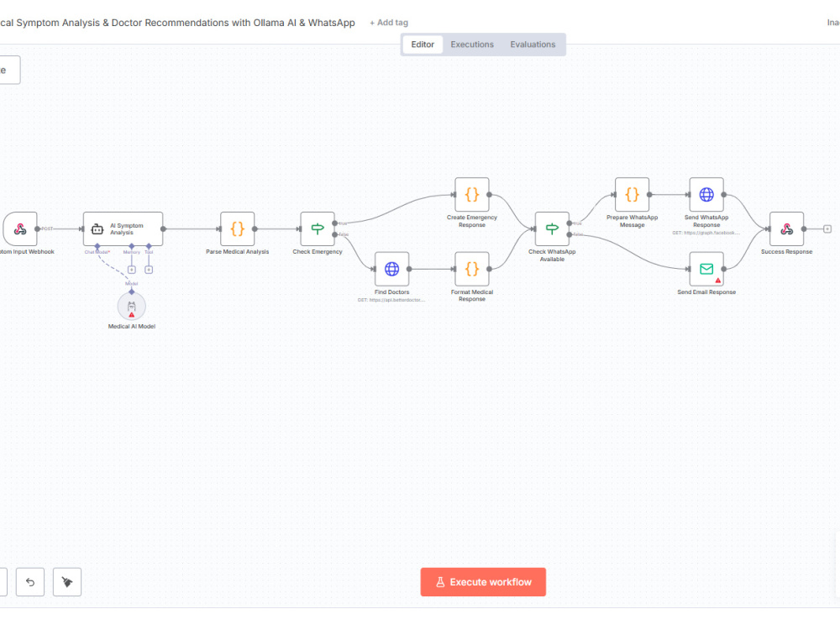Click the workflow title to rename it
Viewport: 840px width, 630px height.
[177, 23]
